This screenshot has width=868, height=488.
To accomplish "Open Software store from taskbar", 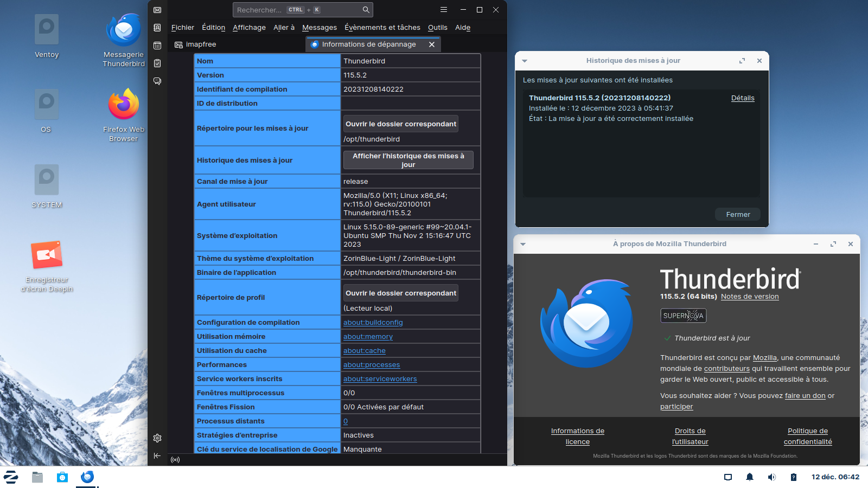I will pyautogui.click(x=62, y=477).
